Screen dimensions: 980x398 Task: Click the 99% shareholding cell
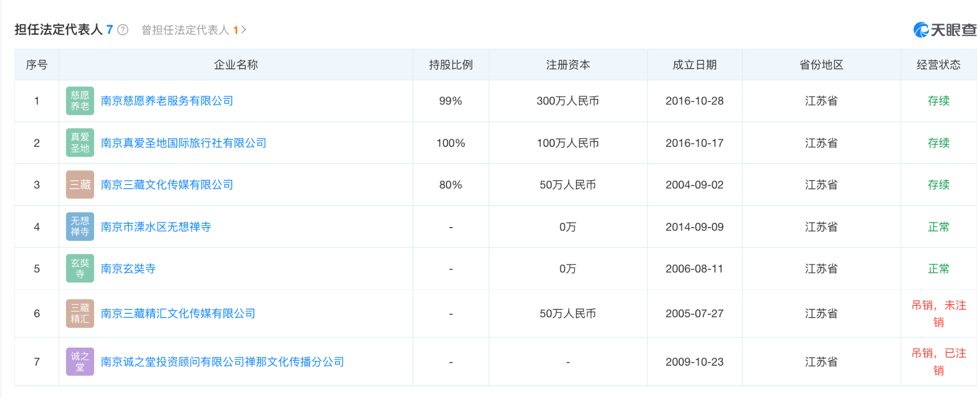(x=451, y=101)
